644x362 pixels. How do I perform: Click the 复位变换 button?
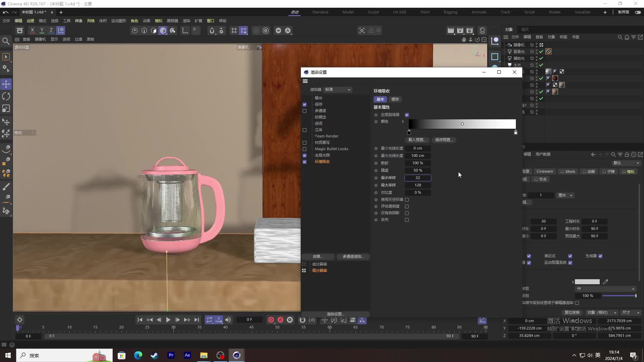click(572, 312)
